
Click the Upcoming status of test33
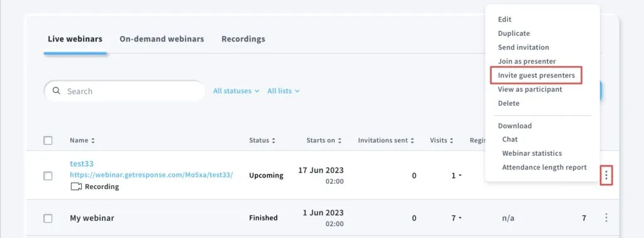tap(266, 176)
